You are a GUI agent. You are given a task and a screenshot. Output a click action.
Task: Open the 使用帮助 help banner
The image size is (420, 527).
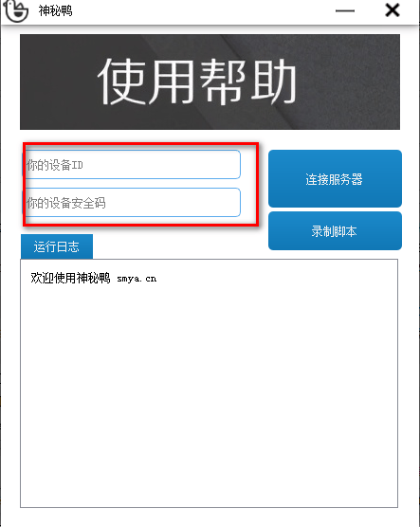tap(210, 82)
